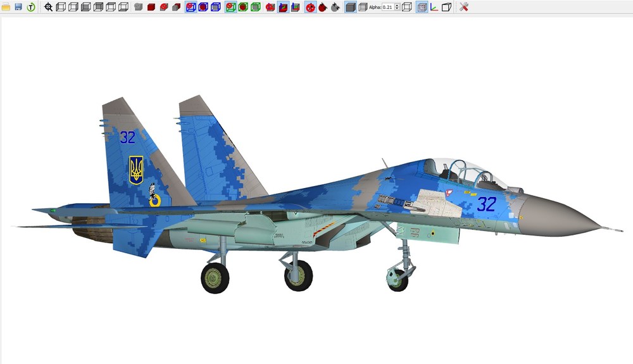633x364 pixels.
Task: Toggle the highlighted blue textured cube icon
Action: click(x=422, y=7)
